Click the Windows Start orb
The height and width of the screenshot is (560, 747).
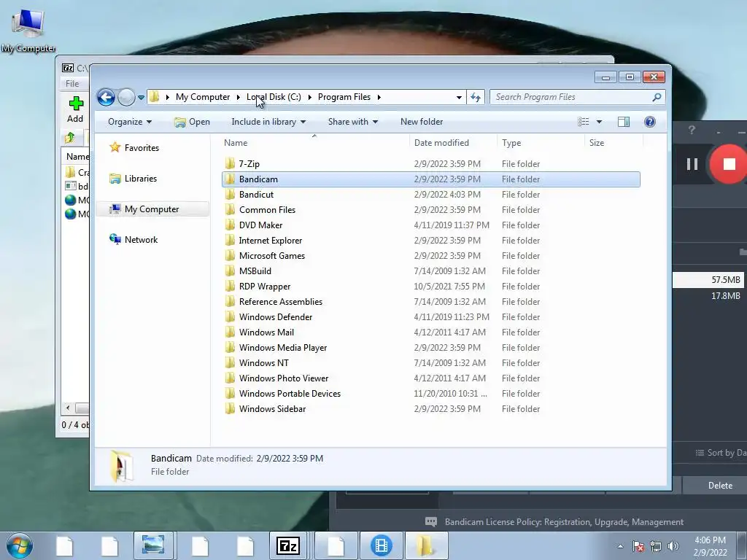20,545
